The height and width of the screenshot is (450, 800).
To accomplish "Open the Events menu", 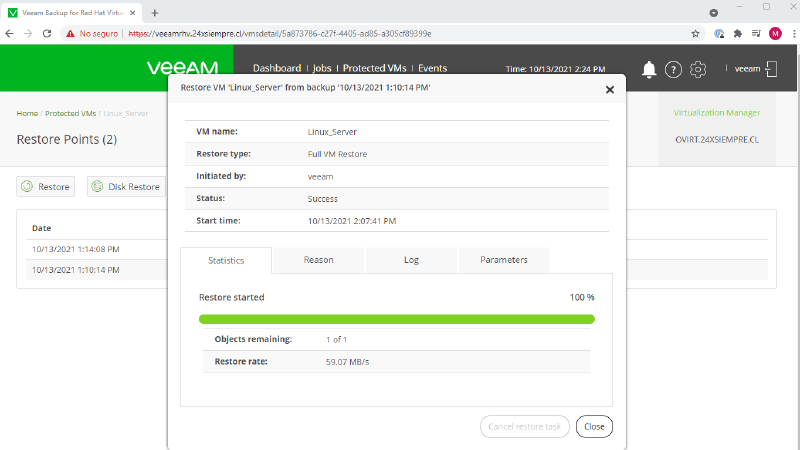I will point(433,68).
